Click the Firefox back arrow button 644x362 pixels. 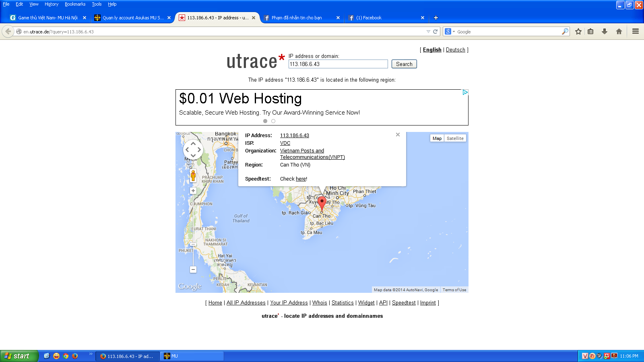pos(8,31)
